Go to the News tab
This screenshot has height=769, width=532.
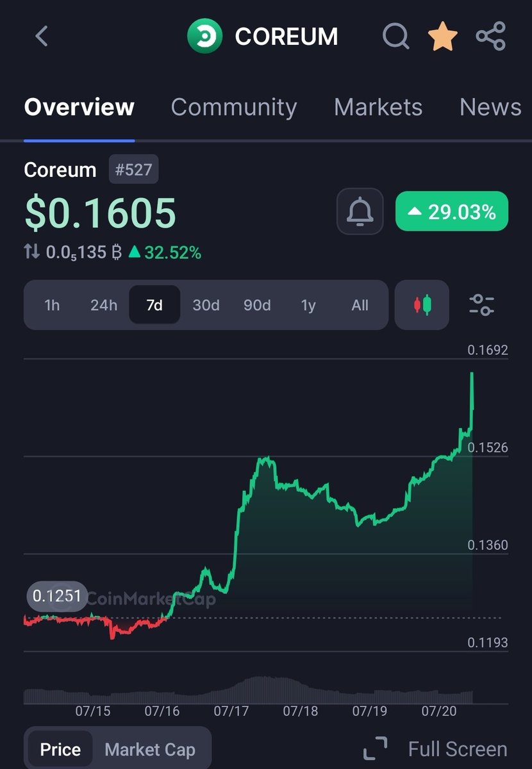490,107
